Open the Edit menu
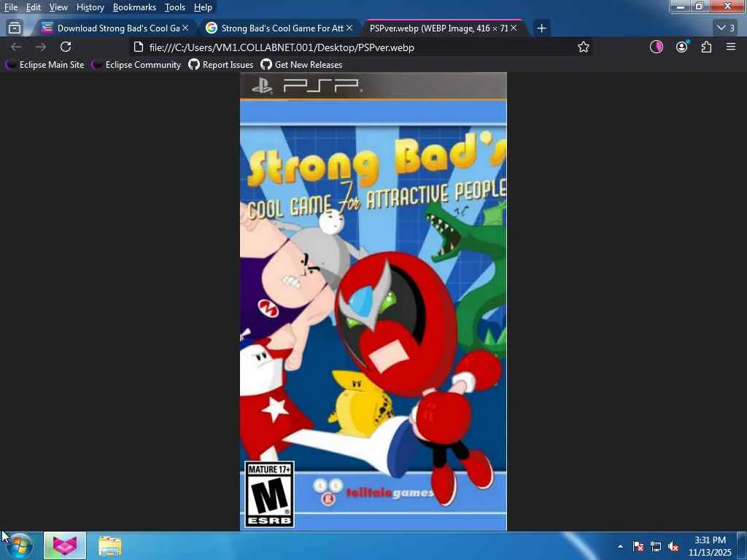 pos(33,7)
